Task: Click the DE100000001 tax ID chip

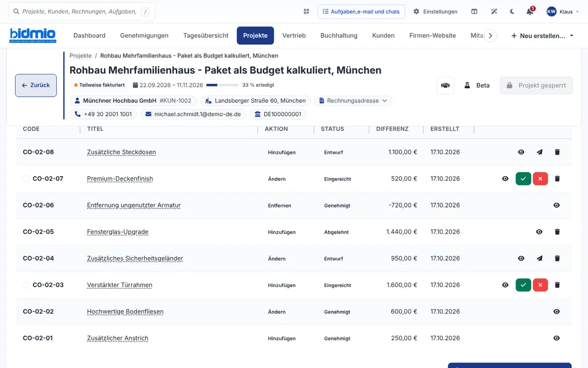Action: (x=278, y=114)
